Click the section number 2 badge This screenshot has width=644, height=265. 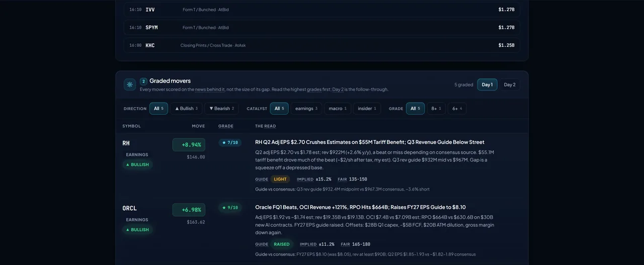click(x=143, y=81)
